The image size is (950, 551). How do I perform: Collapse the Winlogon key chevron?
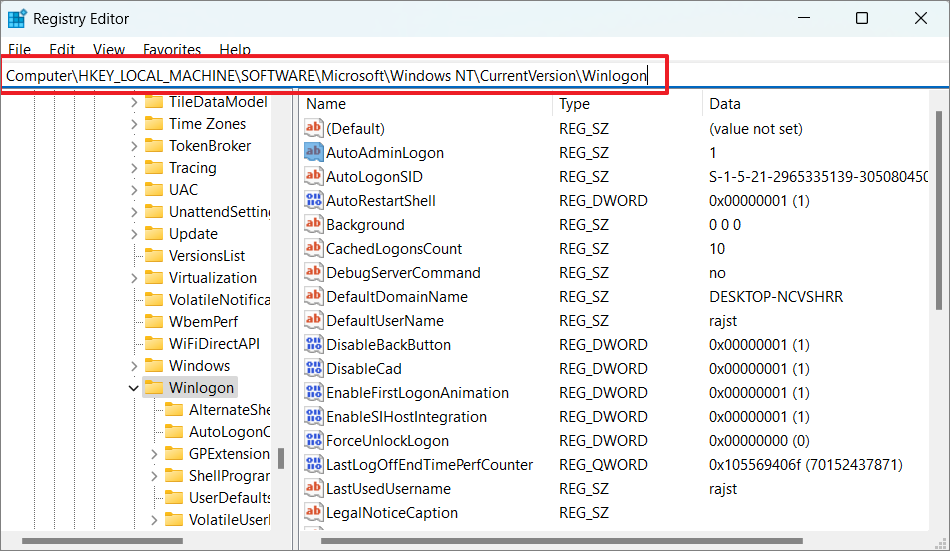coord(134,388)
